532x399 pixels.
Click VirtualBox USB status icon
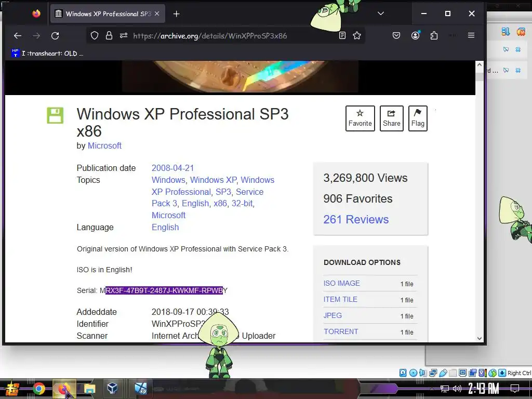coord(443,373)
